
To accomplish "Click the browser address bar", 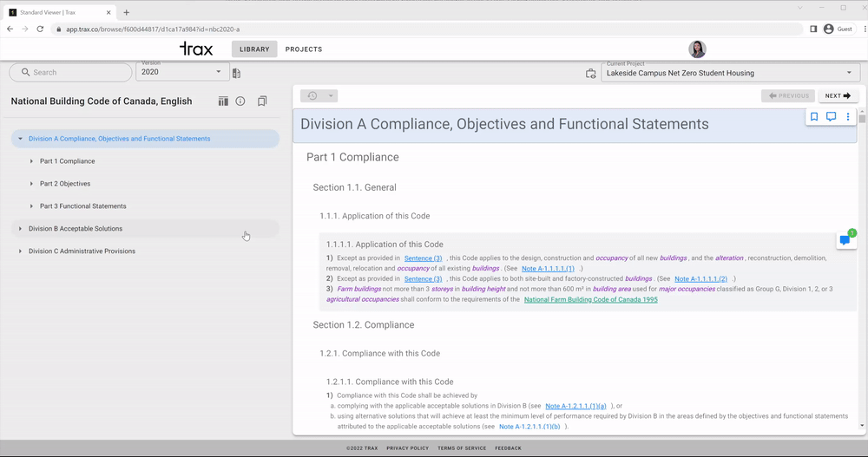I will (426, 29).
